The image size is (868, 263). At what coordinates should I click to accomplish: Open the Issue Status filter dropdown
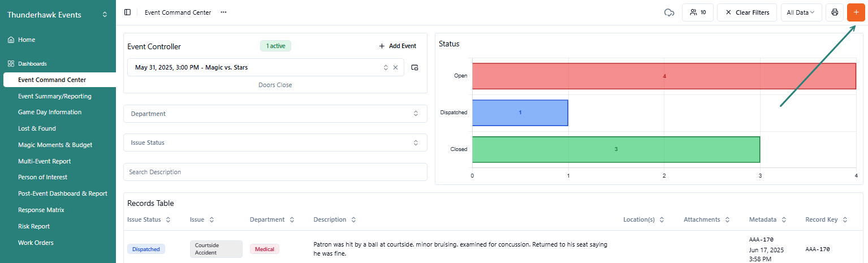[x=275, y=143]
